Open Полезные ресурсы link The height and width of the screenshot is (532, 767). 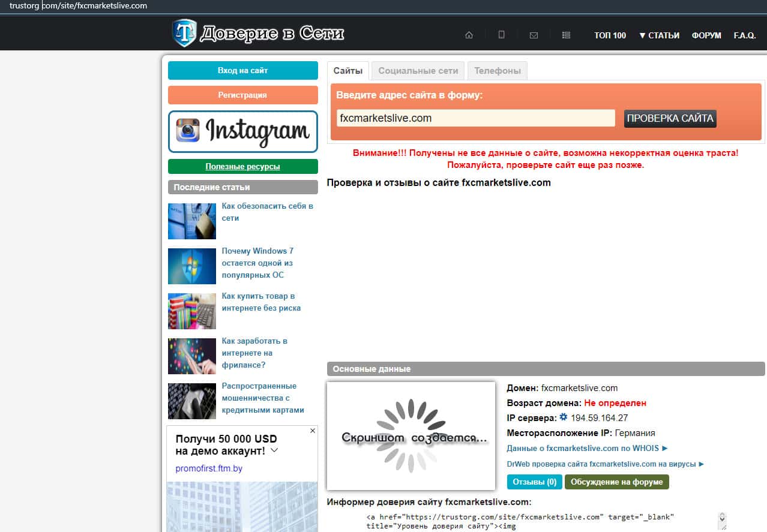[243, 166]
